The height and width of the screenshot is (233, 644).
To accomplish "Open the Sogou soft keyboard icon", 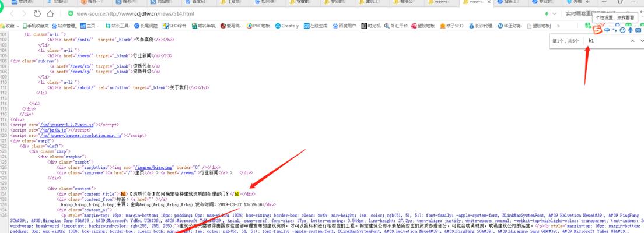I will [x=638, y=30].
